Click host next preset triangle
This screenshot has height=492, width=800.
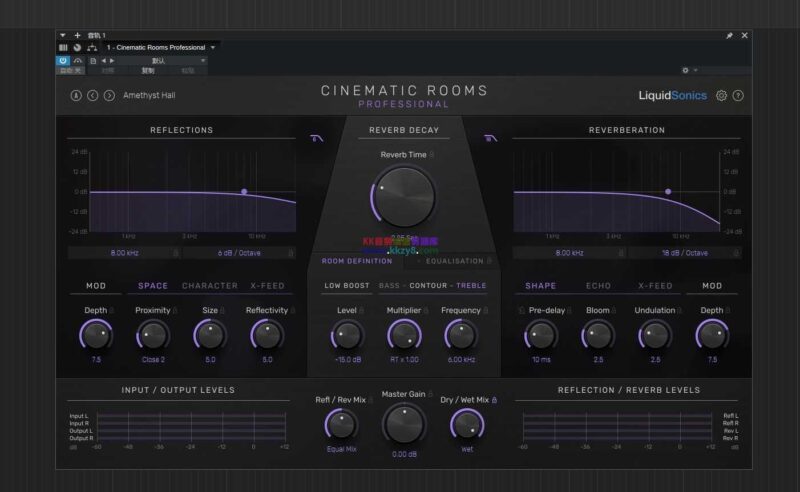(x=112, y=61)
